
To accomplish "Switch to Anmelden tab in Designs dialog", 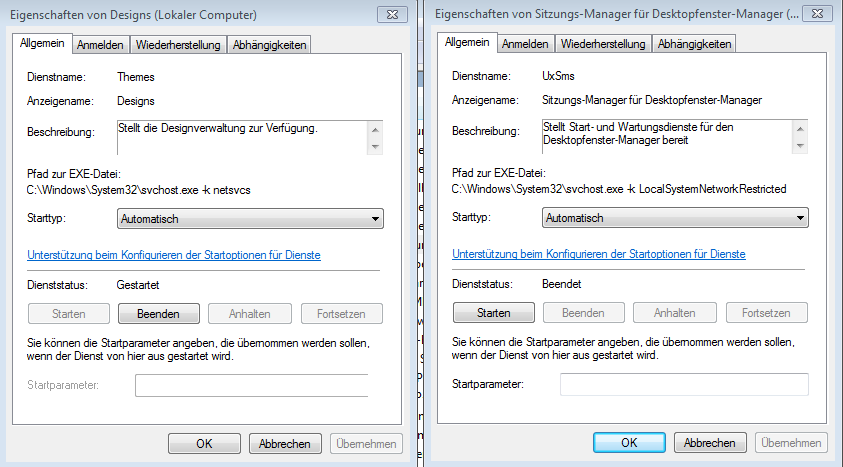I will (100, 45).
